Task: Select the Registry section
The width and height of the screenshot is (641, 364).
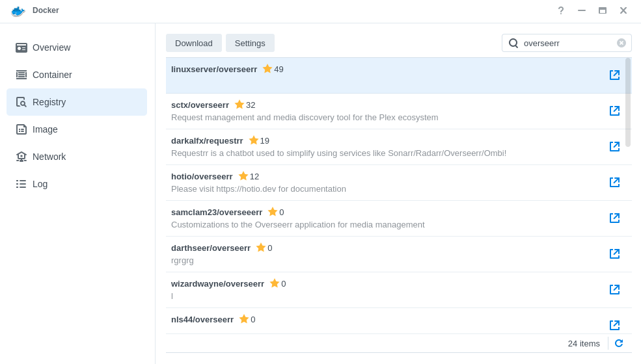Action: (77, 102)
